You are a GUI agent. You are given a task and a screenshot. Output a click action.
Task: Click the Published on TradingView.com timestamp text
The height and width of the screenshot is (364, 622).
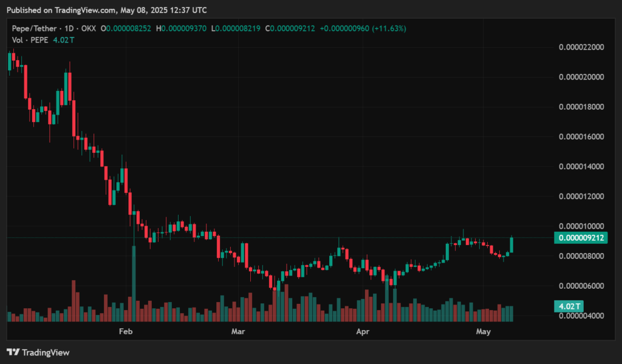[107, 10]
